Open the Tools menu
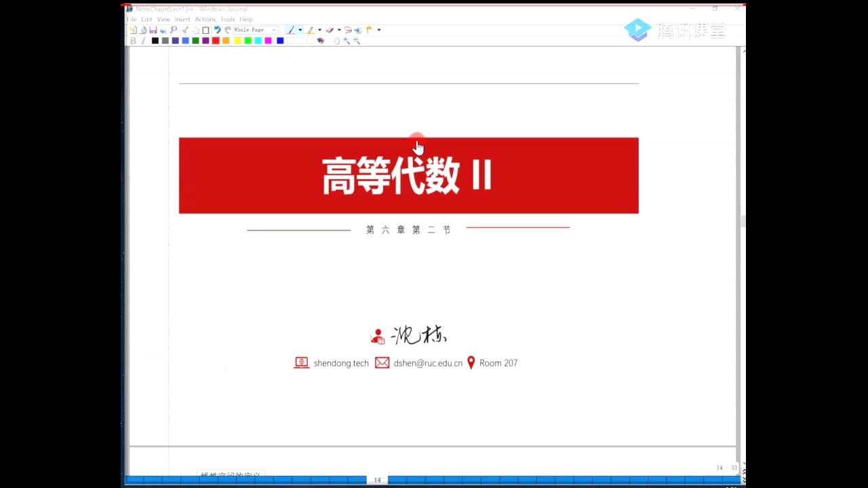 coord(228,19)
